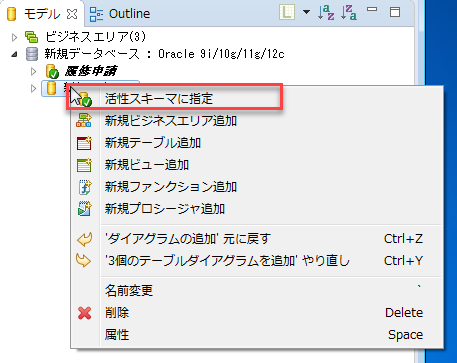Click the new function icon
Image resolution: width=457 pixels, height=363 pixels.
click(x=85, y=187)
